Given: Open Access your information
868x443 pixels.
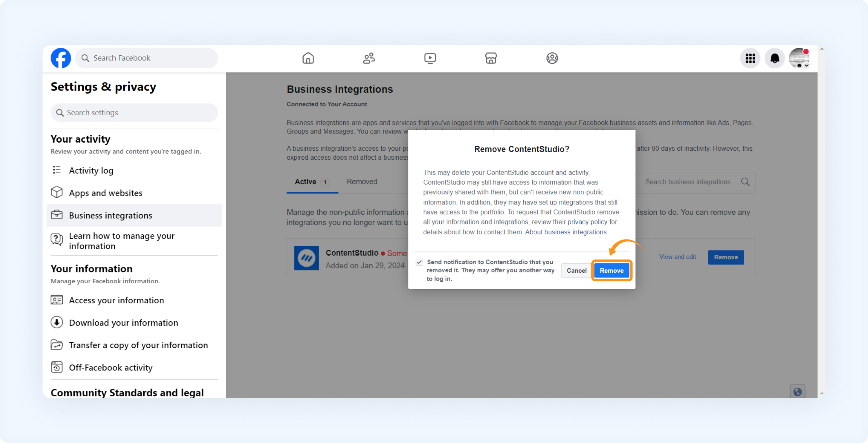Looking at the screenshot, I should pyautogui.click(x=134, y=300).
